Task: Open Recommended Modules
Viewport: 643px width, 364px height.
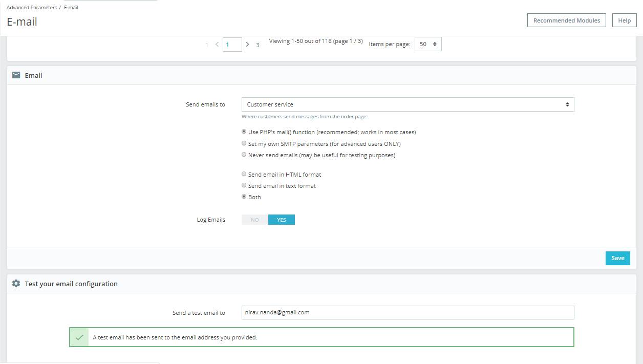Action: point(567,20)
